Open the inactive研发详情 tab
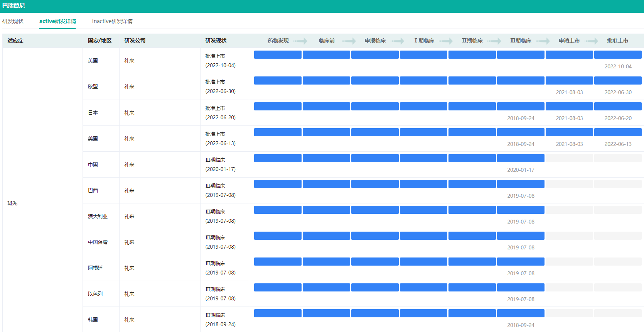Image resolution: width=644 pixels, height=332 pixels. (112, 21)
